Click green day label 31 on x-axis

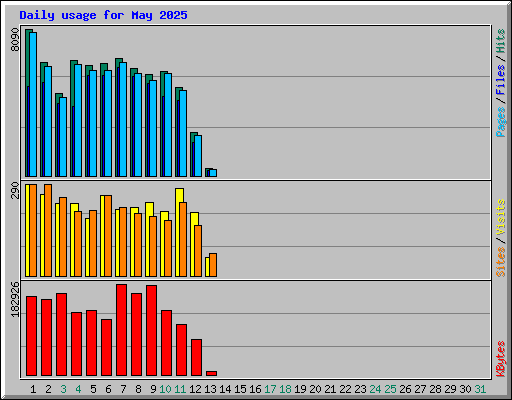tap(480, 389)
